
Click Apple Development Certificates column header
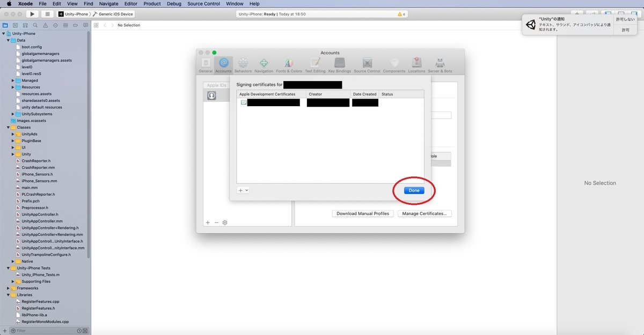point(272,94)
